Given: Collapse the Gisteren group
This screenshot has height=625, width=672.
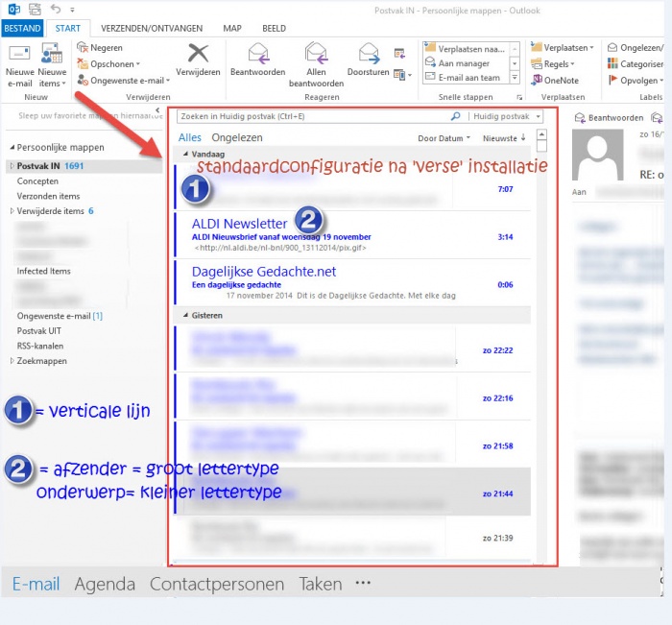Looking at the screenshot, I should [x=185, y=315].
